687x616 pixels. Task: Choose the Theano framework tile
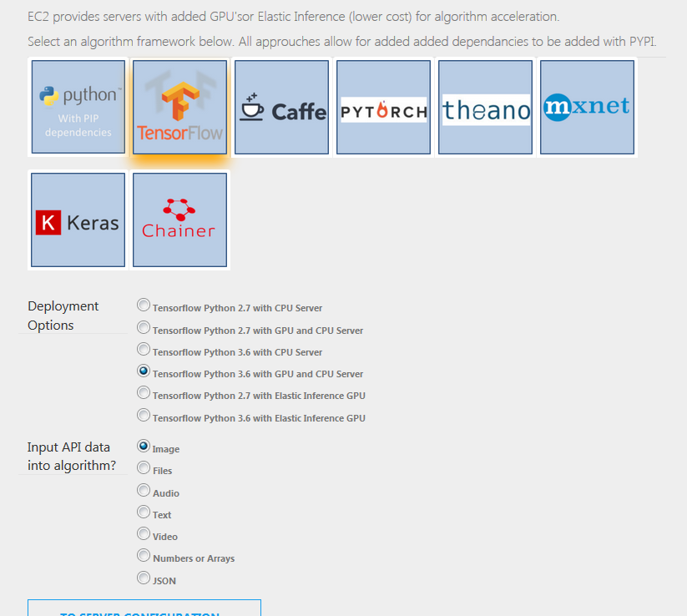(x=486, y=107)
